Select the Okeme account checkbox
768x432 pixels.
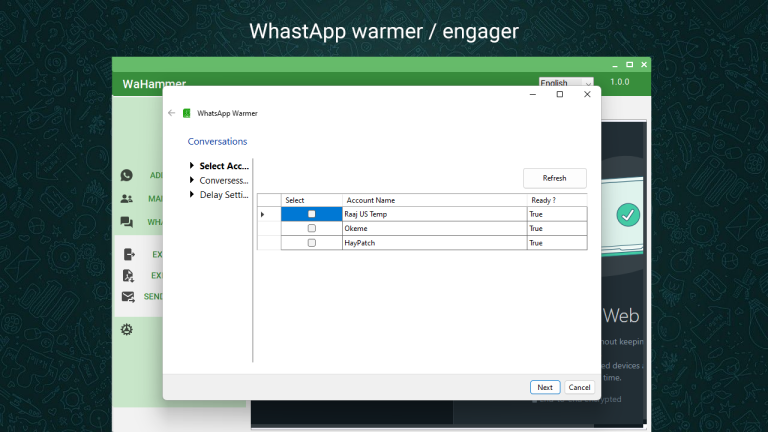coord(311,228)
